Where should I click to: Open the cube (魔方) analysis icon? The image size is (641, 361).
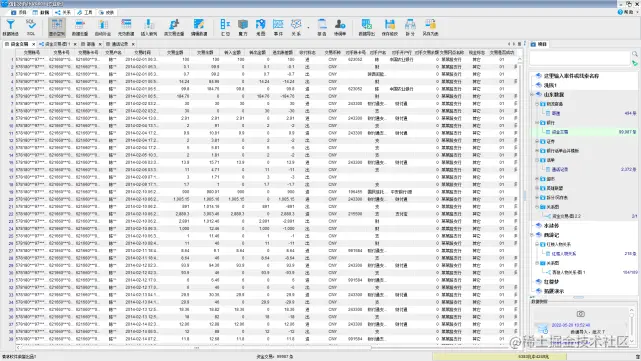click(243, 27)
